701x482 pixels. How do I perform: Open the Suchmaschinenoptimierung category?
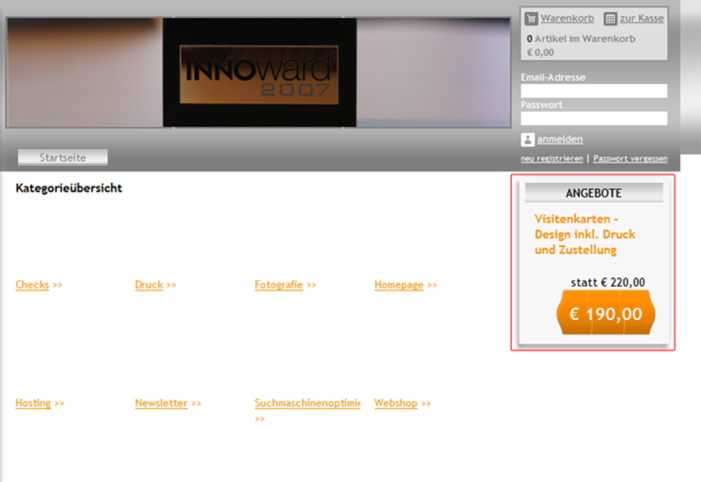pos(307,403)
